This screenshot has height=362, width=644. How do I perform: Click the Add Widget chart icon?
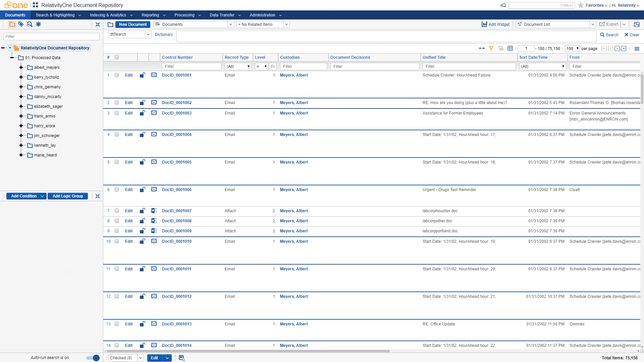click(x=484, y=24)
